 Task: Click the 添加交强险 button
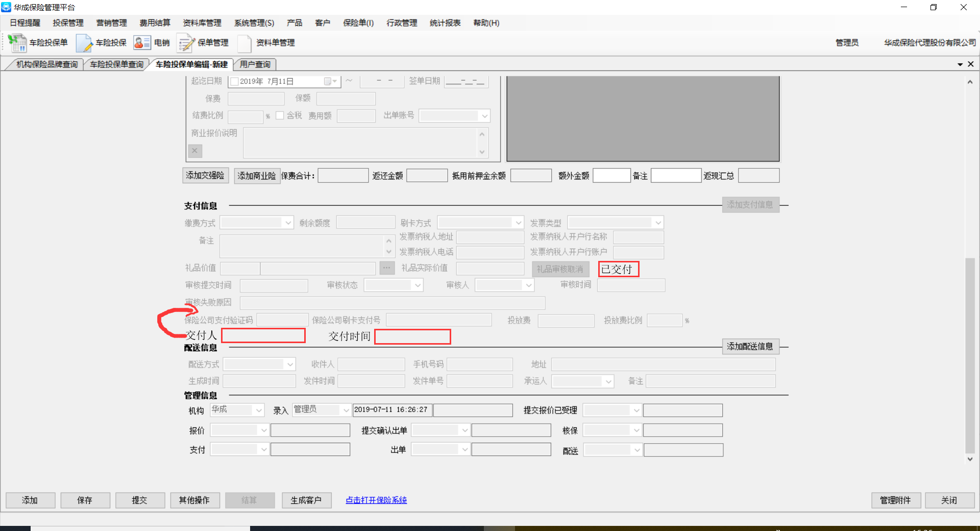(x=205, y=176)
